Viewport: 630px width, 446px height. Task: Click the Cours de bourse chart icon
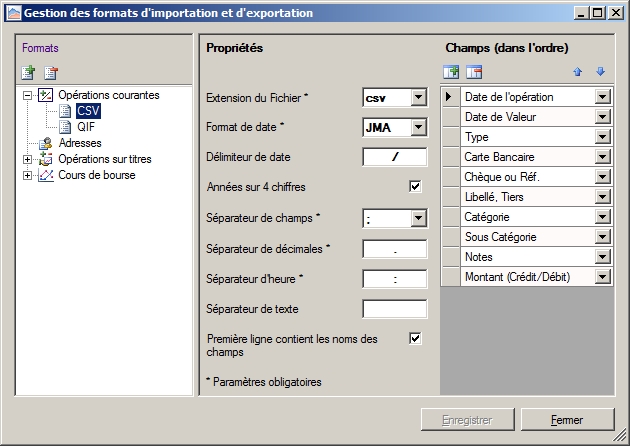click(x=45, y=175)
